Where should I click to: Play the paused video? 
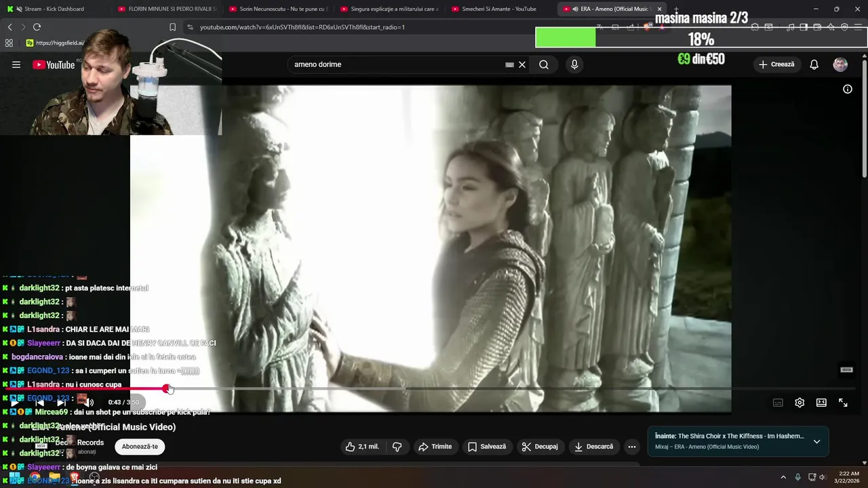click(14, 403)
